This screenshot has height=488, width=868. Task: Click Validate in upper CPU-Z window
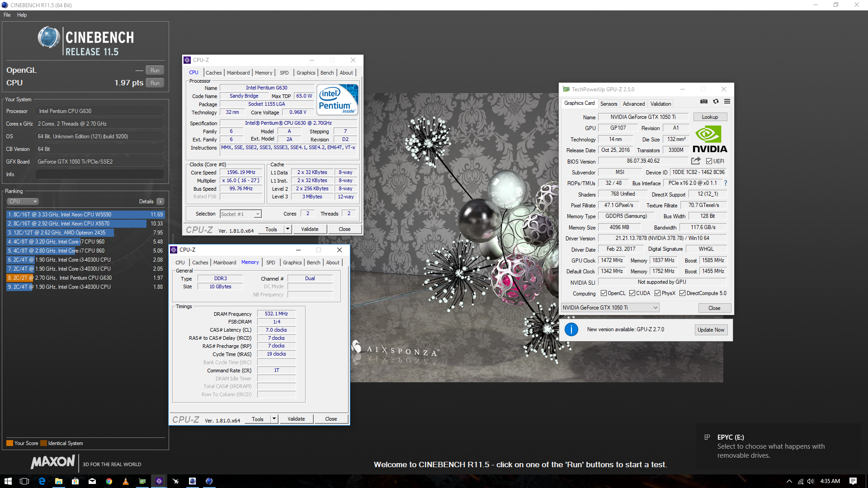(310, 229)
